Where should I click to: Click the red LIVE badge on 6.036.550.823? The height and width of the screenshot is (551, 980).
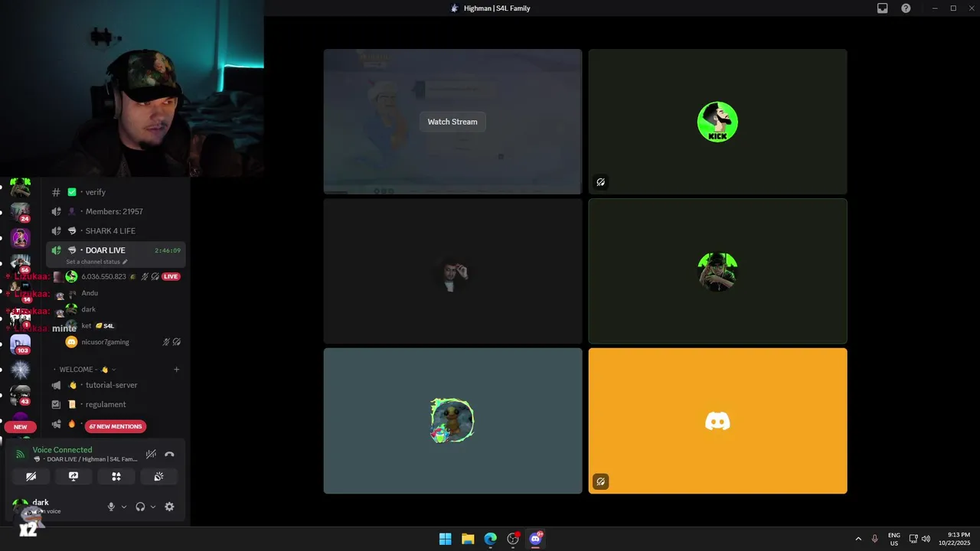pyautogui.click(x=171, y=276)
